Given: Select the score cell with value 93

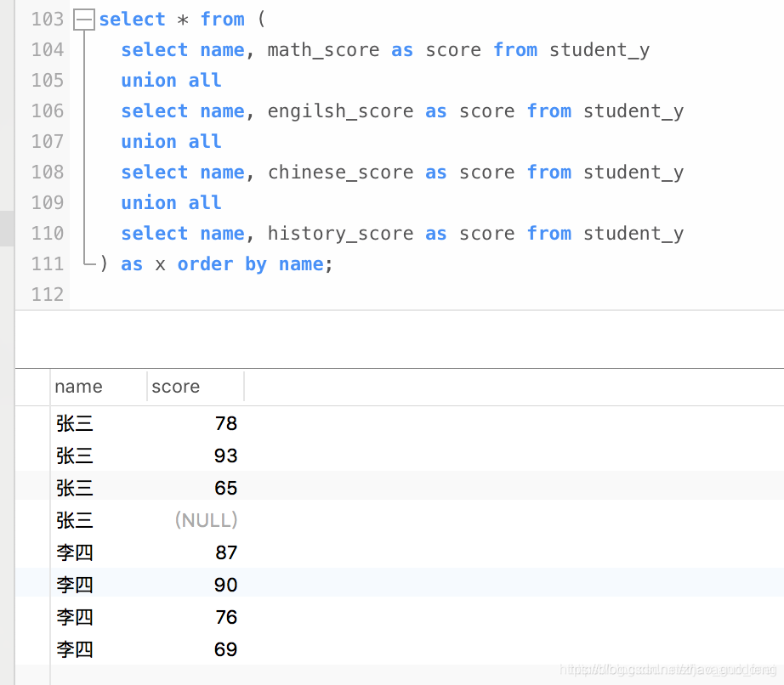Looking at the screenshot, I should pos(196,456).
